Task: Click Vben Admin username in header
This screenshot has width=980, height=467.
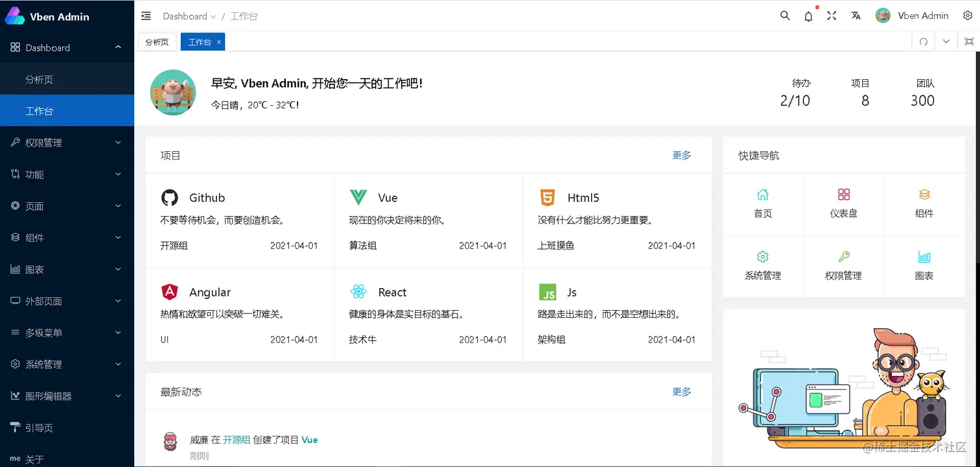Action: (923, 16)
